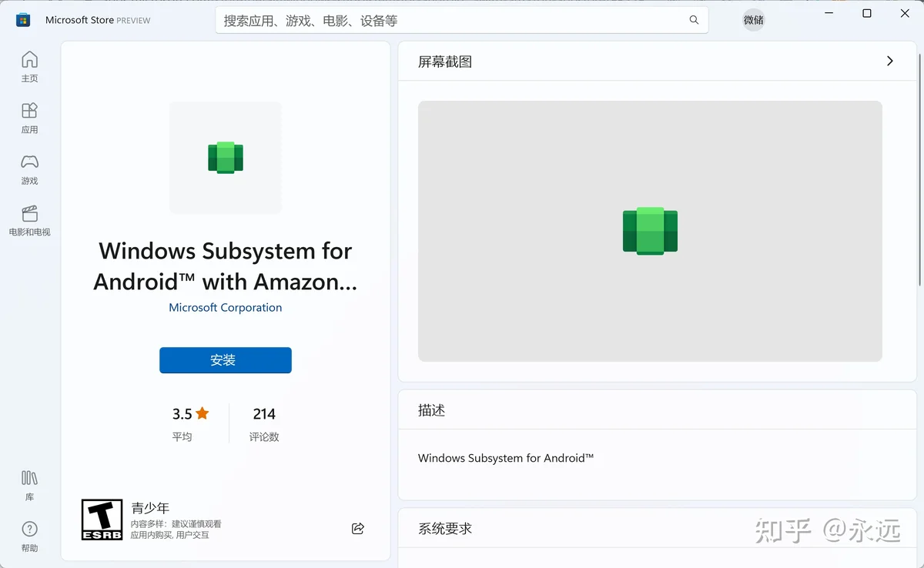This screenshot has width=924, height=568.
Task: Open the user account avatar 微储
Action: pos(754,20)
